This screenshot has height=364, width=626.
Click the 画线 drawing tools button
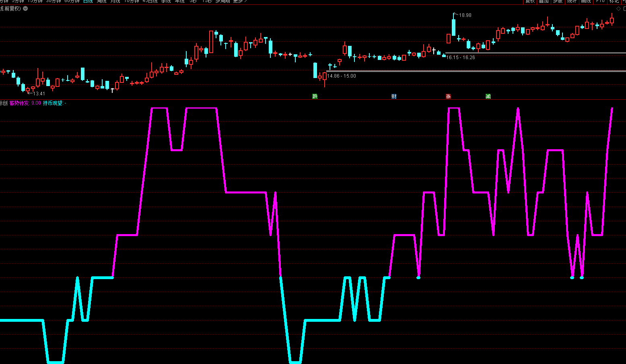[586, 1]
